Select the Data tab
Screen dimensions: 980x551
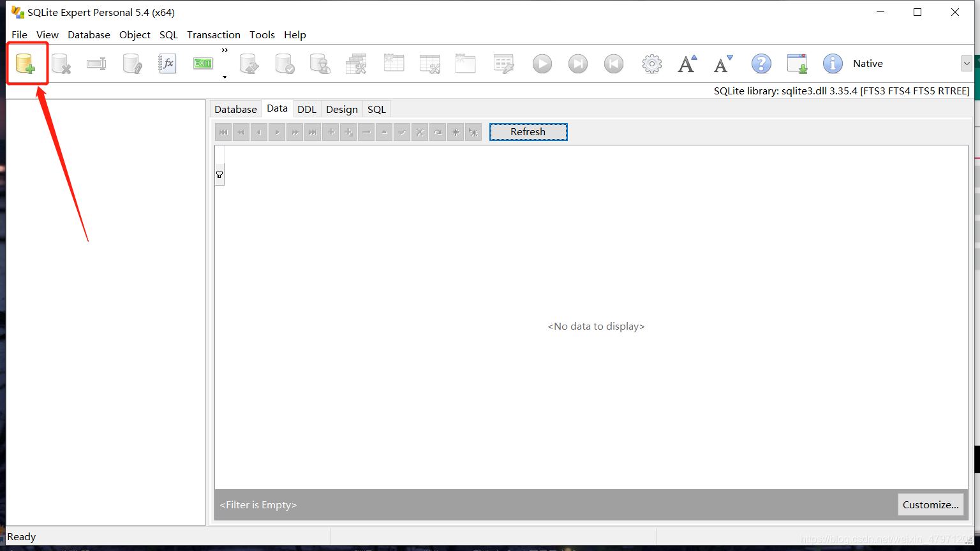(277, 108)
